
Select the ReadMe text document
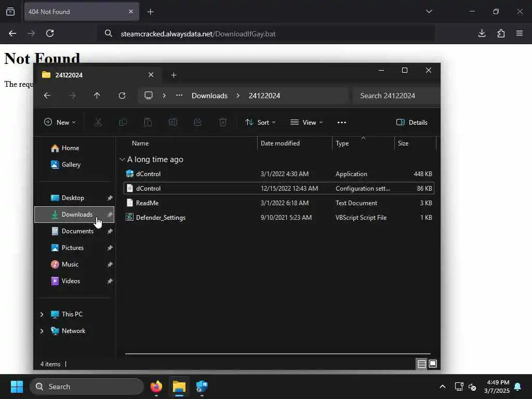pyautogui.click(x=279, y=203)
